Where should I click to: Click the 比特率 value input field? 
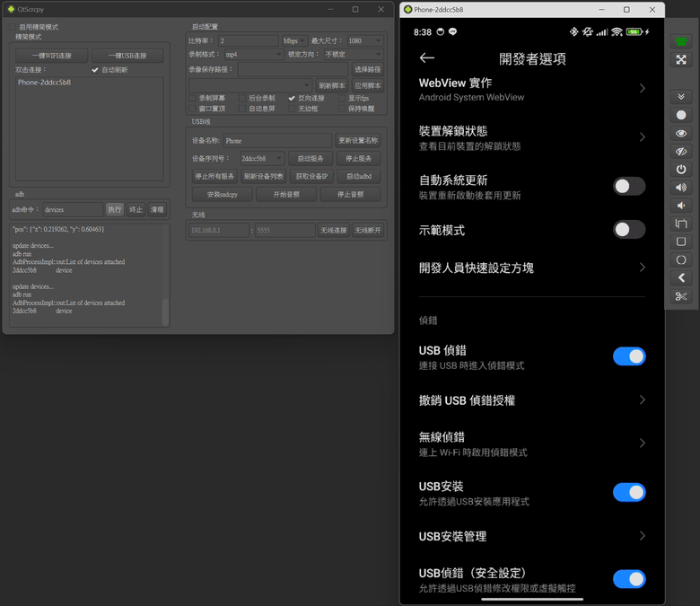pos(249,40)
